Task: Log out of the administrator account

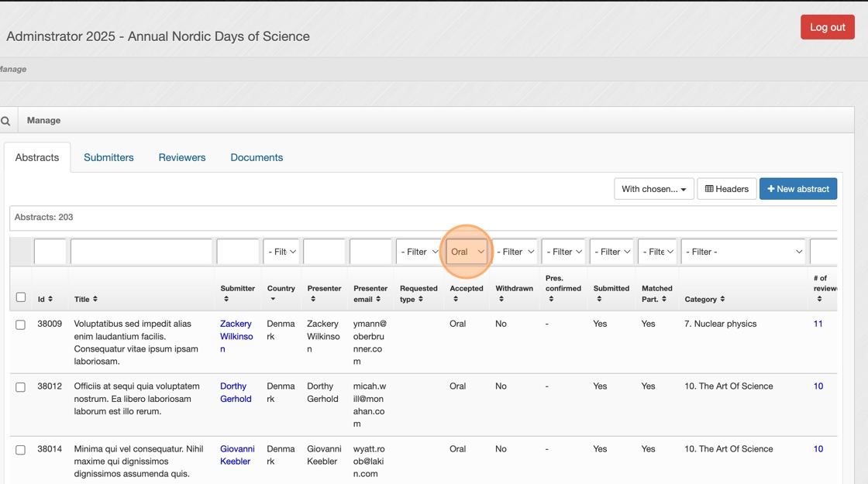Action: tap(827, 27)
